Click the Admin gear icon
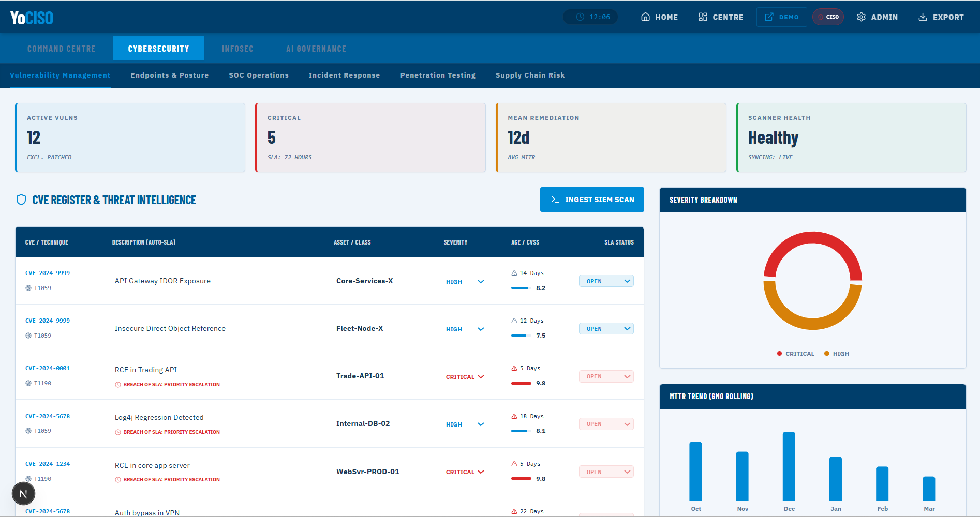980x517 pixels. pos(861,17)
